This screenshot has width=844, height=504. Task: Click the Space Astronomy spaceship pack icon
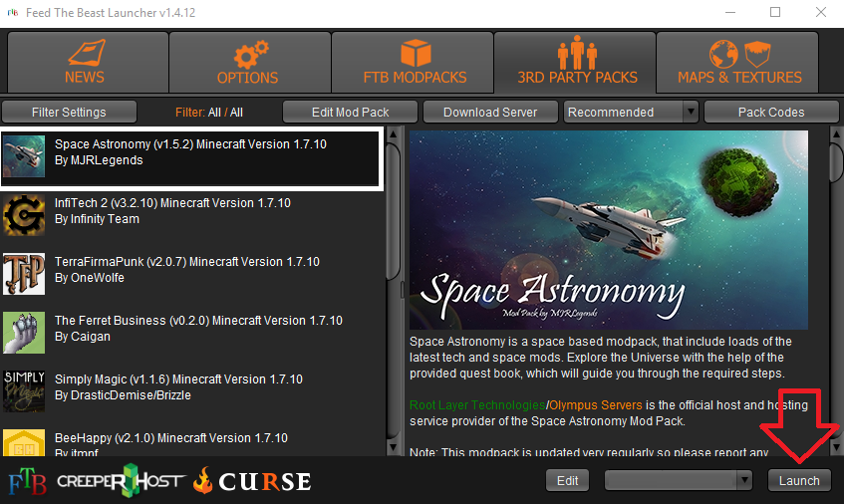tap(24, 156)
